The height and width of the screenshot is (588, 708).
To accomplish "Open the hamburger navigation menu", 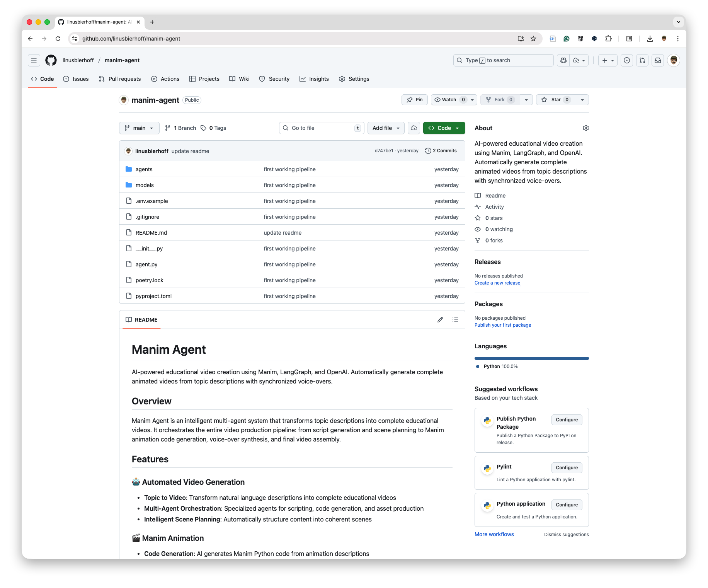I will (34, 60).
